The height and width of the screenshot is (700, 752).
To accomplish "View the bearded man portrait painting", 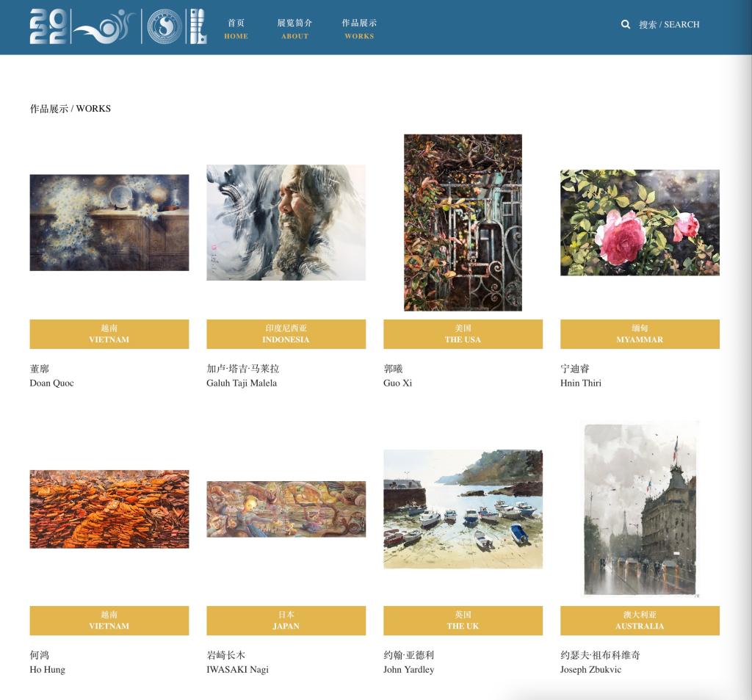I will click(286, 223).
